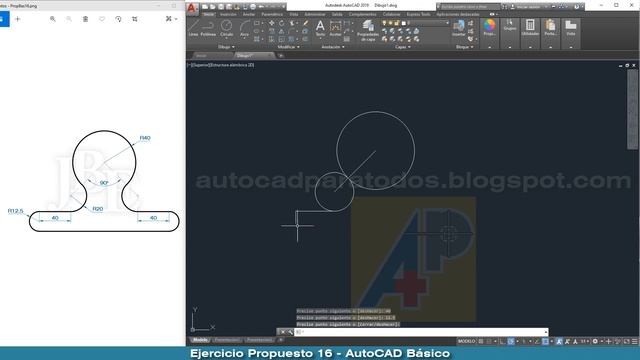Switch to the Insertar ribbon tab

(228, 14)
